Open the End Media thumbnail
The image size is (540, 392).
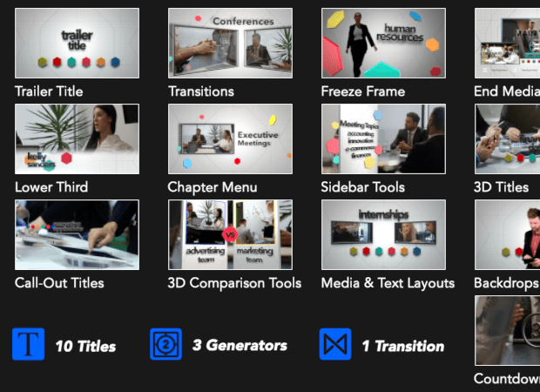coord(507,43)
